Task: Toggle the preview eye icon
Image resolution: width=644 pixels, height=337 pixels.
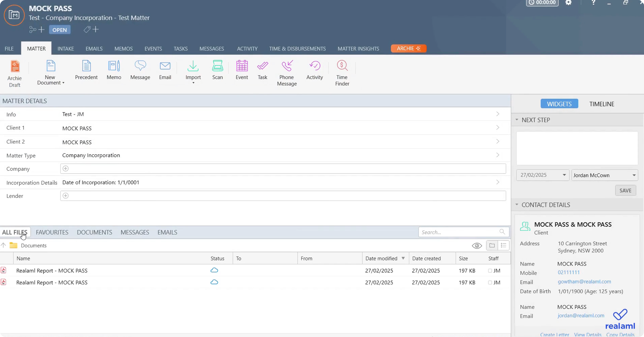Action: pyautogui.click(x=477, y=246)
